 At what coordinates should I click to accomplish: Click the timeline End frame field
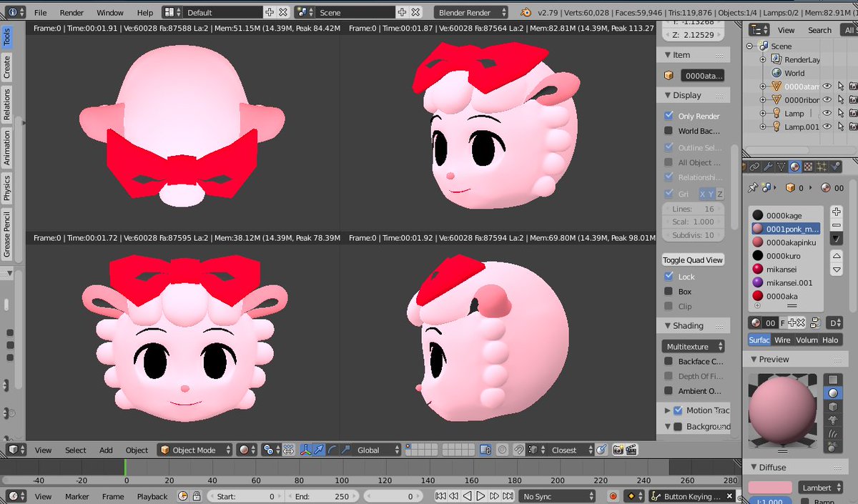[320, 496]
